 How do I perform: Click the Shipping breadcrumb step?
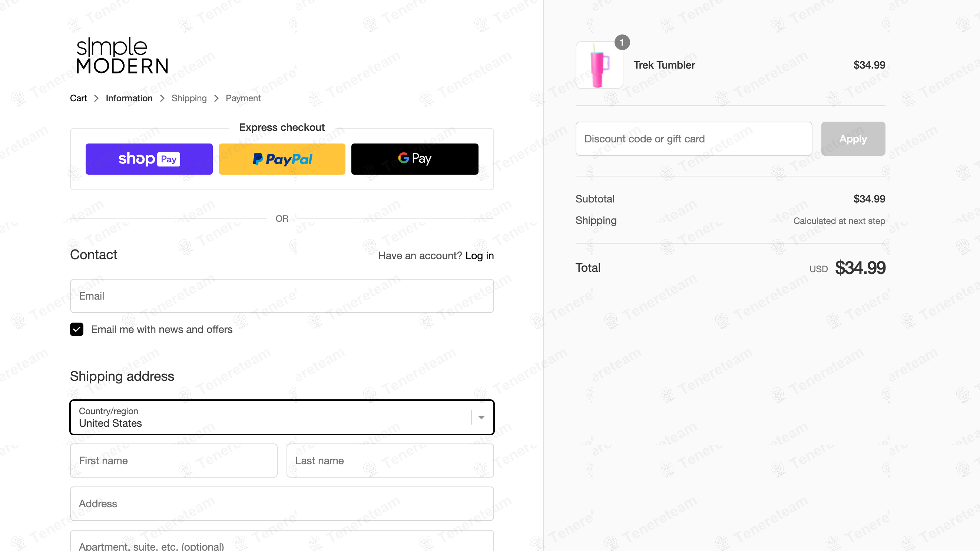coord(189,98)
